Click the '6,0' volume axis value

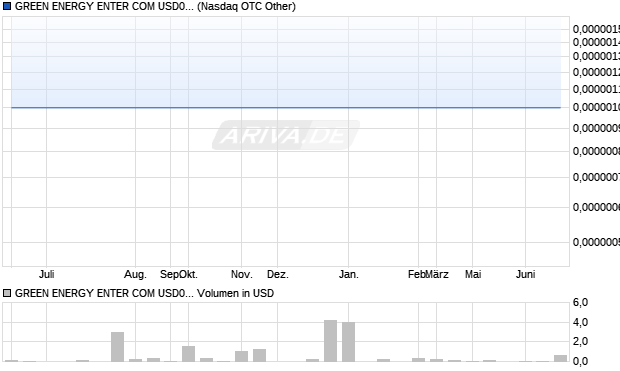tap(580, 302)
